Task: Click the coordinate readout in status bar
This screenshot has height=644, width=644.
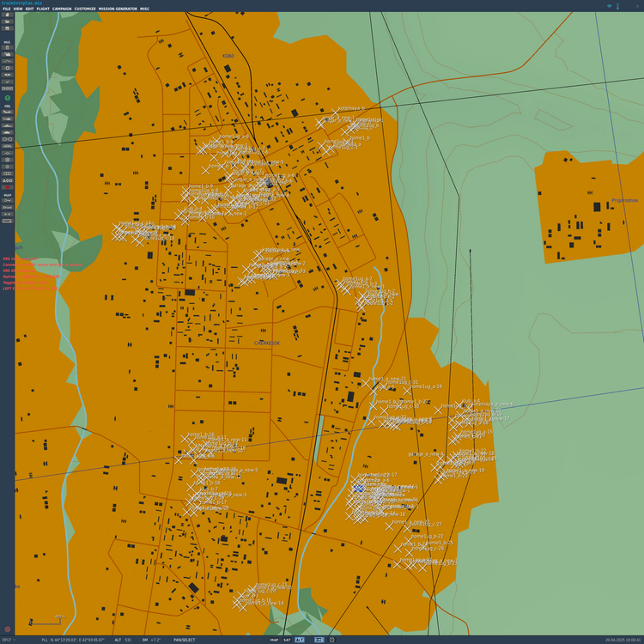Action: click(x=73, y=640)
